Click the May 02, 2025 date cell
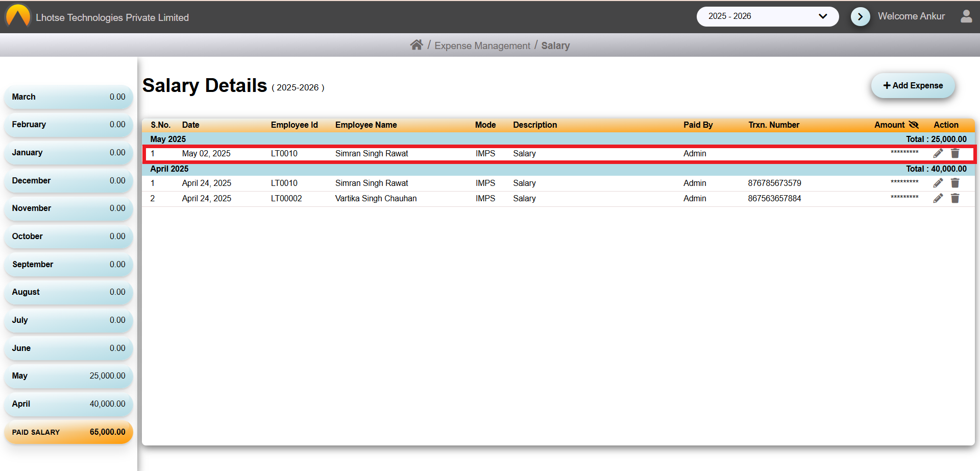 206,153
